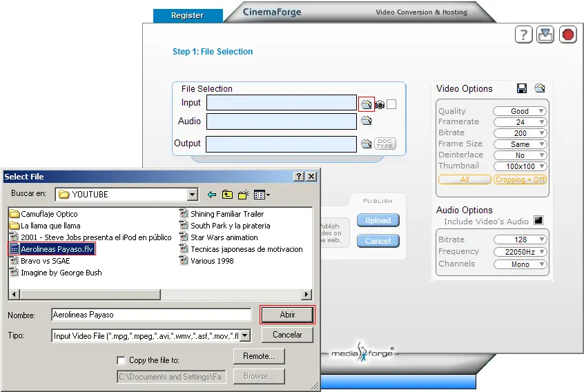Browse for the Output file folder icon
This screenshot has width=584, height=392.
click(x=367, y=144)
